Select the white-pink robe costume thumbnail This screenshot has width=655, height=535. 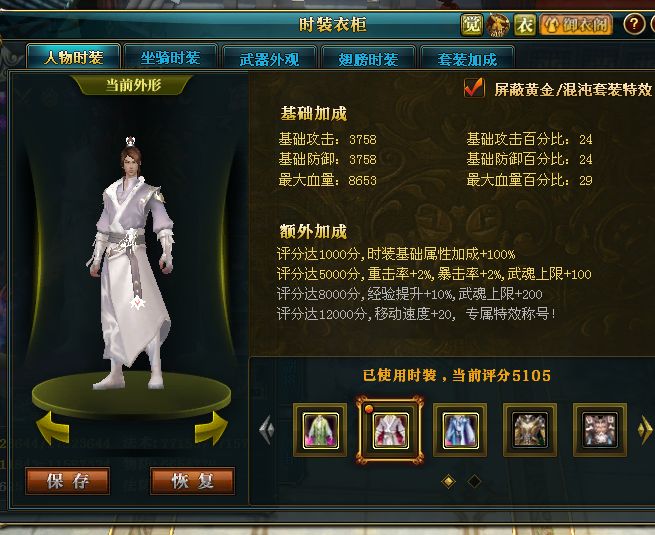390,430
